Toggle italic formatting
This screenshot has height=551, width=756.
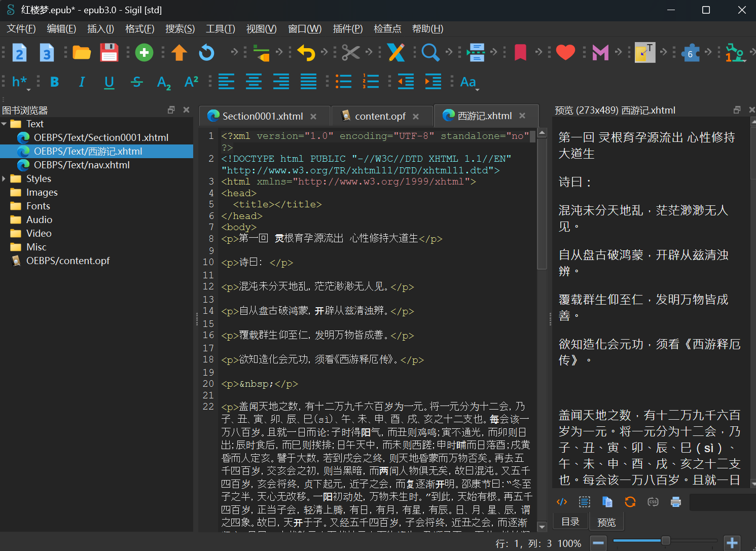[82, 82]
